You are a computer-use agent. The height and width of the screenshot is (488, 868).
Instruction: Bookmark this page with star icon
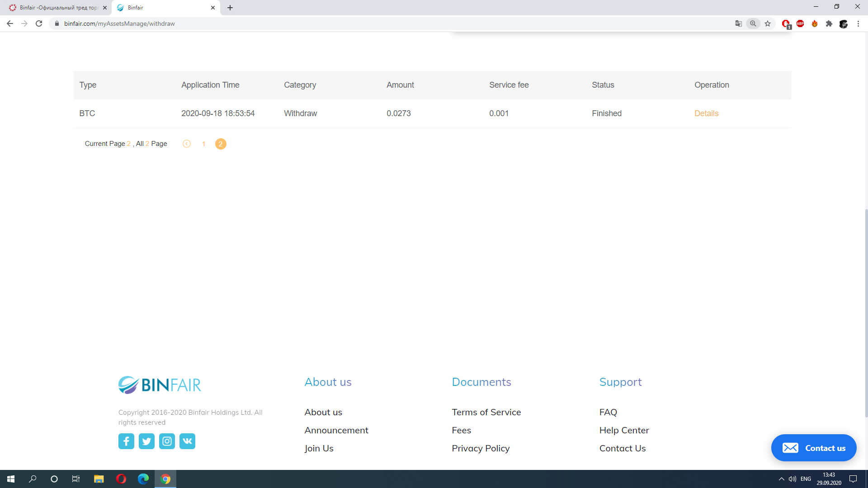768,23
